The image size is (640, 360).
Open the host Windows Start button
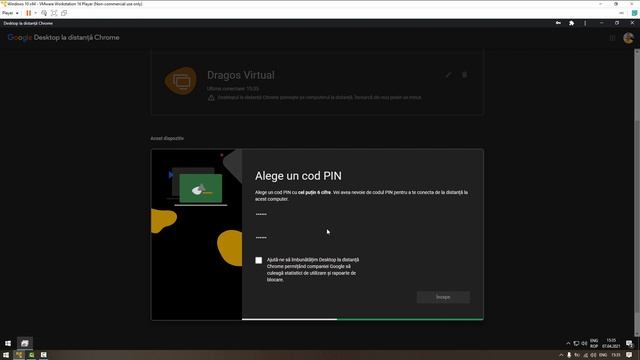(6, 355)
